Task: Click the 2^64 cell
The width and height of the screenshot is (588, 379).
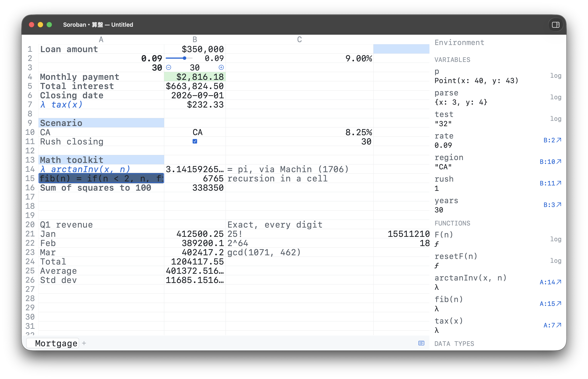Action: [x=299, y=243]
